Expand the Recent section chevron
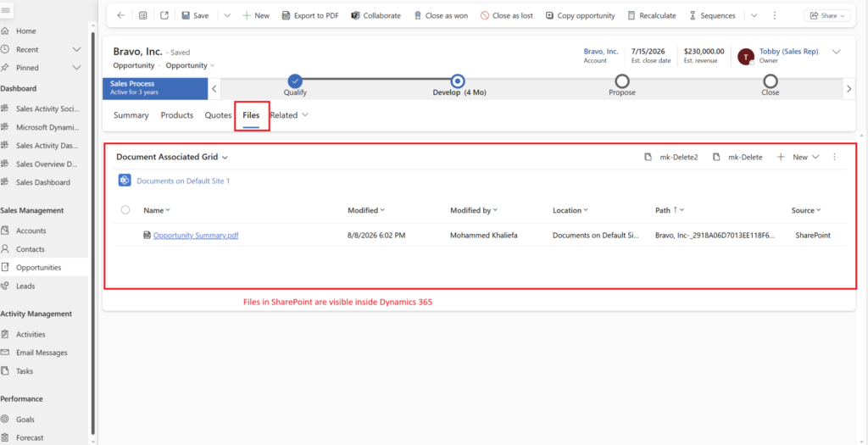 point(77,49)
